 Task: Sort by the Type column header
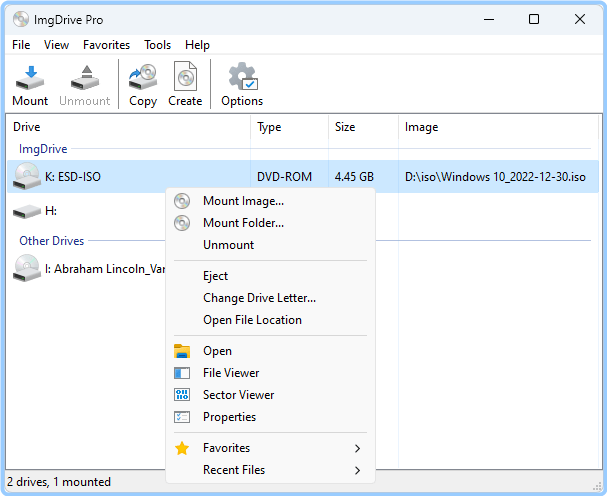(269, 127)
